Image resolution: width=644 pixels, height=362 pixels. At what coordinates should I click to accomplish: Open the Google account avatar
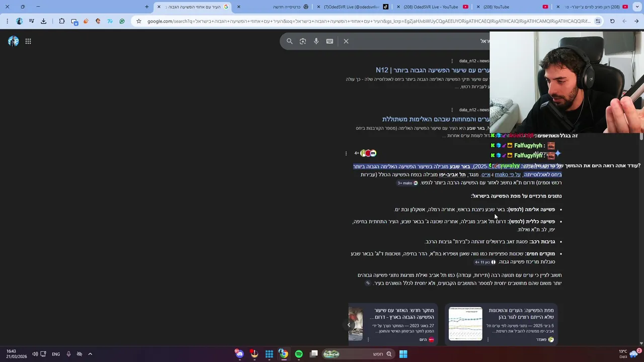coord(14,41)
